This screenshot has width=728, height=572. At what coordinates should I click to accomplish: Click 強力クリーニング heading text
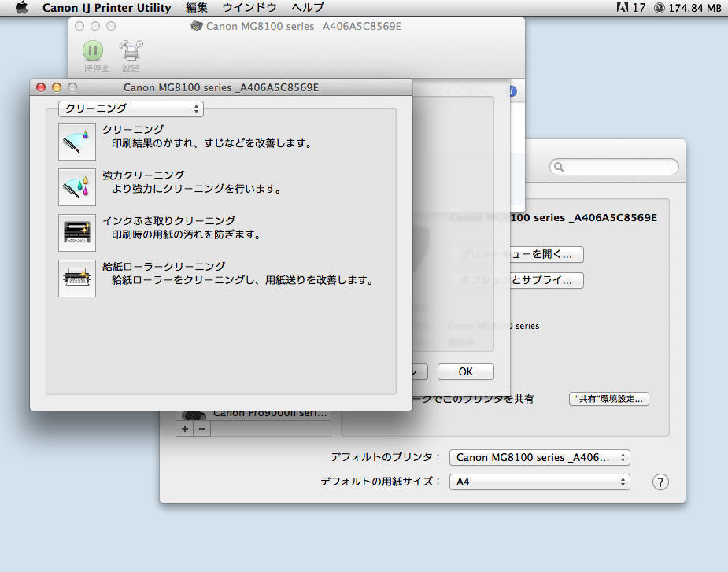coord(143,175)
